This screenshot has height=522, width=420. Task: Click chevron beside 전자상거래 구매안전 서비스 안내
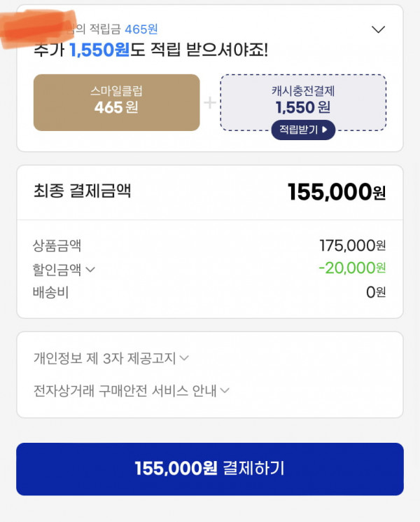[x=225, y=390]
